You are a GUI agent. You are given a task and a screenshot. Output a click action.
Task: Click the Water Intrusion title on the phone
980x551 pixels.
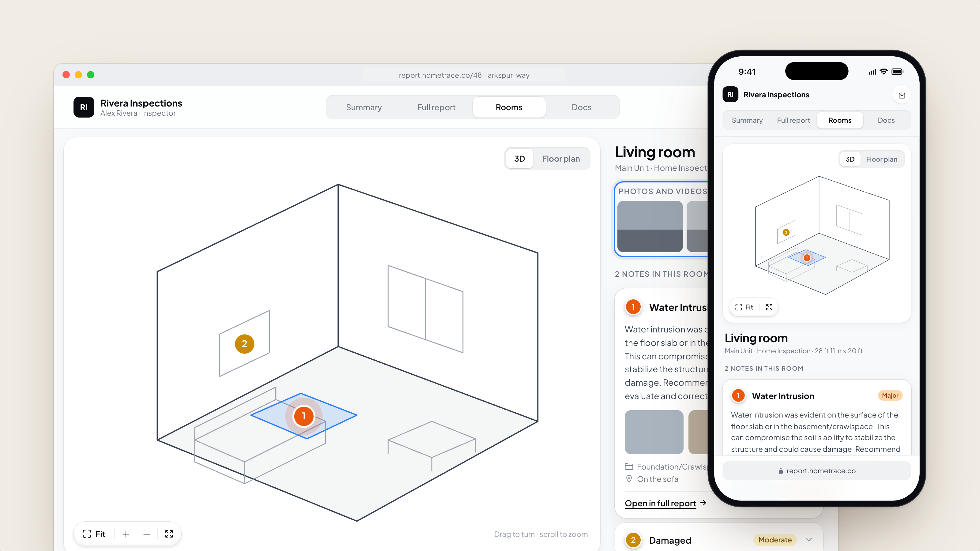coord(783,396)
